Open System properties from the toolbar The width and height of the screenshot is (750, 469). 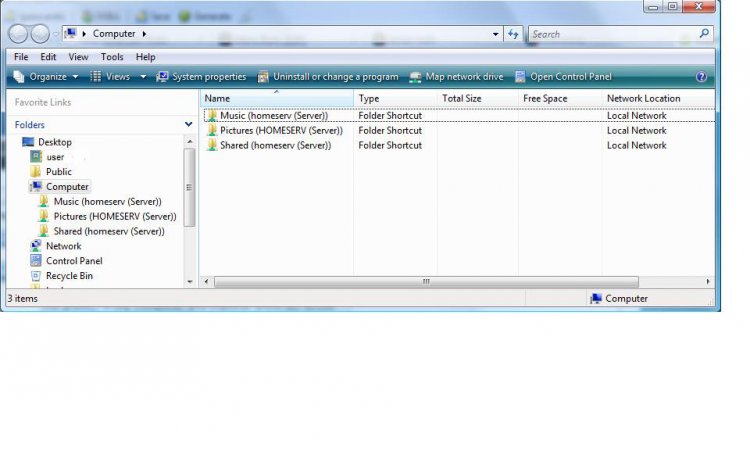click(201, 77)
